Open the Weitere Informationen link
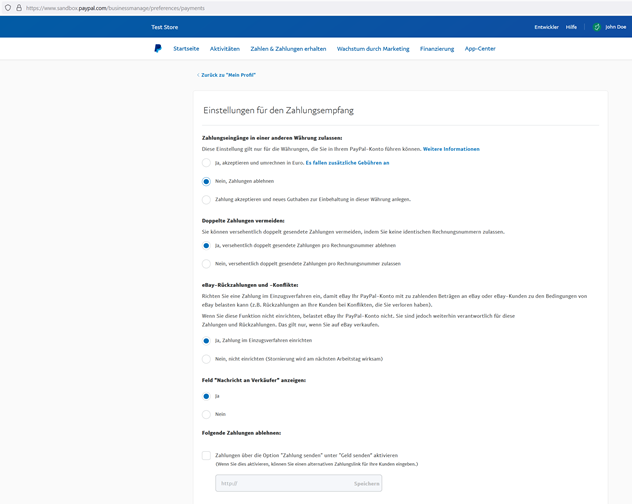Screen dimensions: 632x504 click(451, 149)
